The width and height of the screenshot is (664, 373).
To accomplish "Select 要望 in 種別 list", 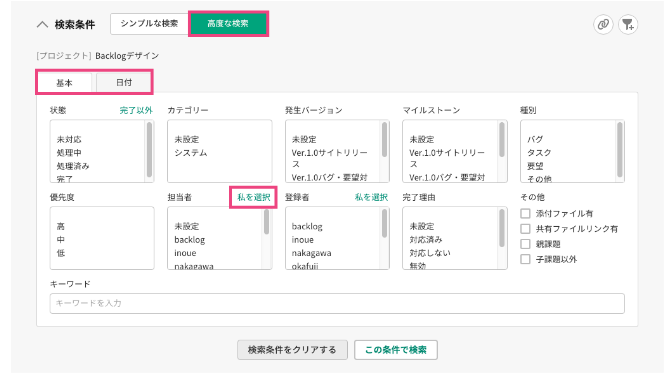I will point(535,166).
